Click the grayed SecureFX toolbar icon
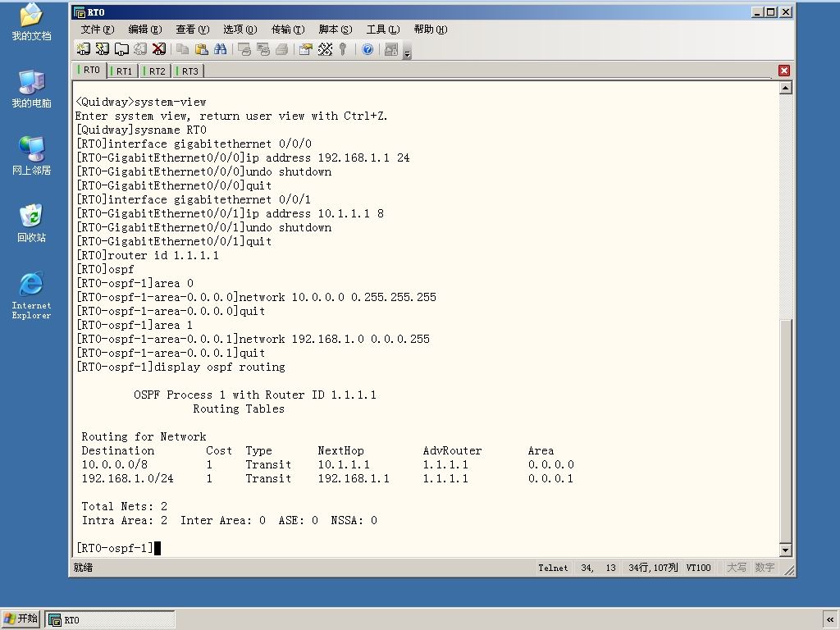Image resolution: width=840 pixels, height=630 pixels. (391, 49)
